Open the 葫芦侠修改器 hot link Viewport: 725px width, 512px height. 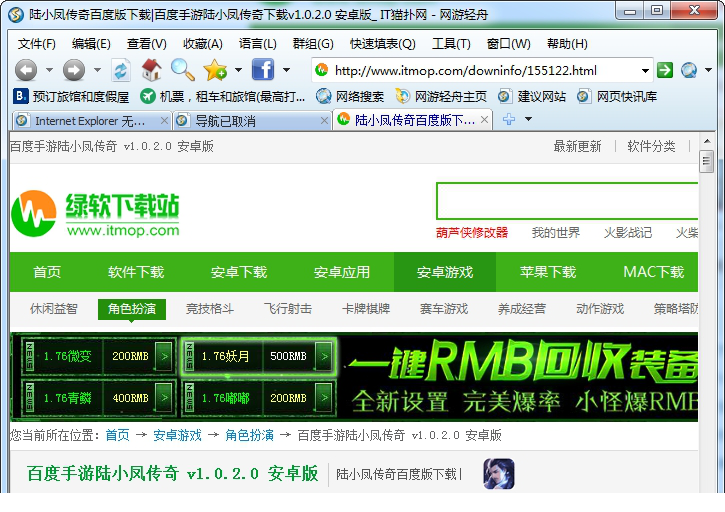point(472,233)
